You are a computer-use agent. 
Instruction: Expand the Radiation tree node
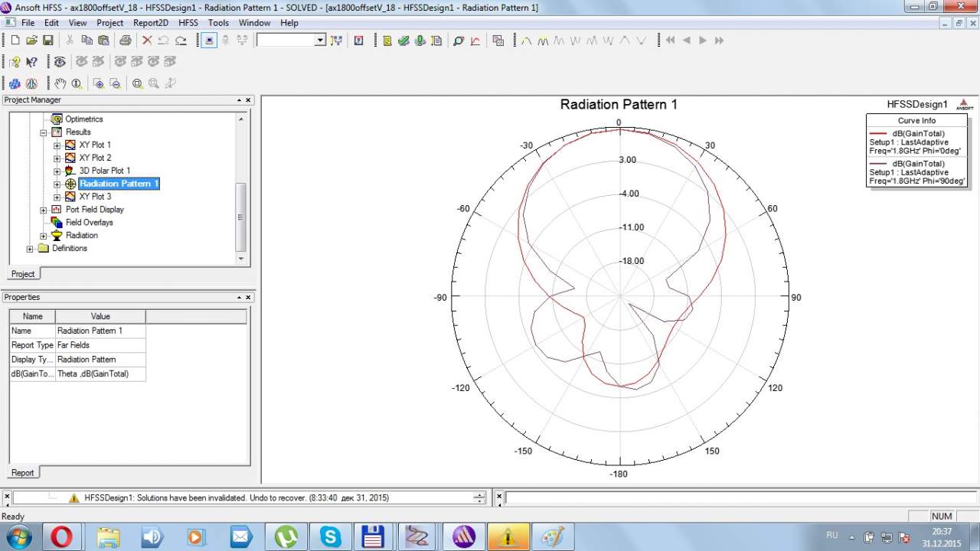44,236
